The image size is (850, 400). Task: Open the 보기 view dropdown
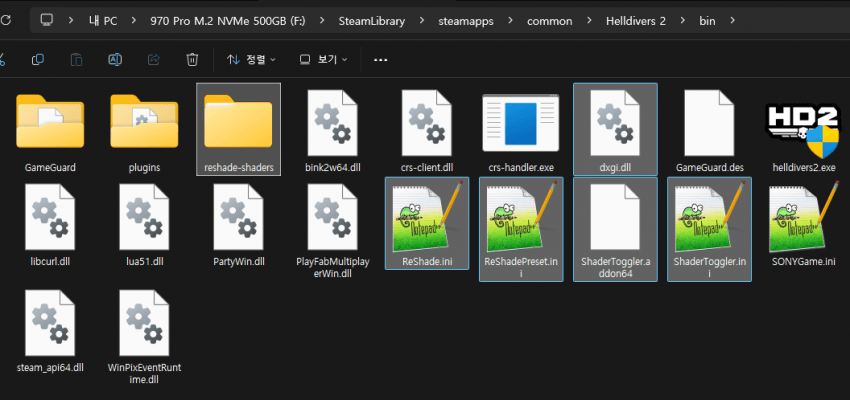324,59
